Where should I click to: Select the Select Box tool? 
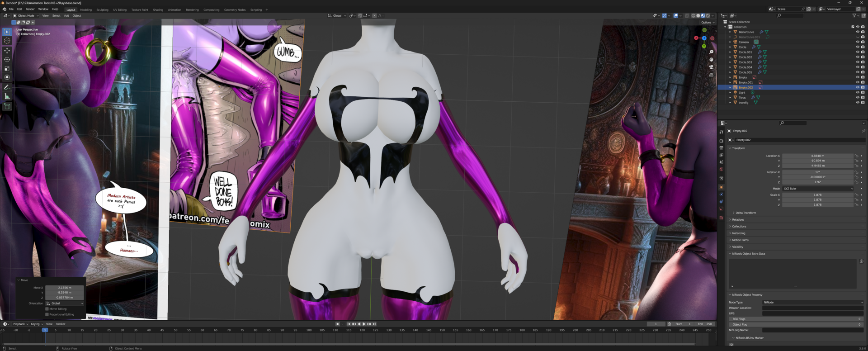coord(7,32)
